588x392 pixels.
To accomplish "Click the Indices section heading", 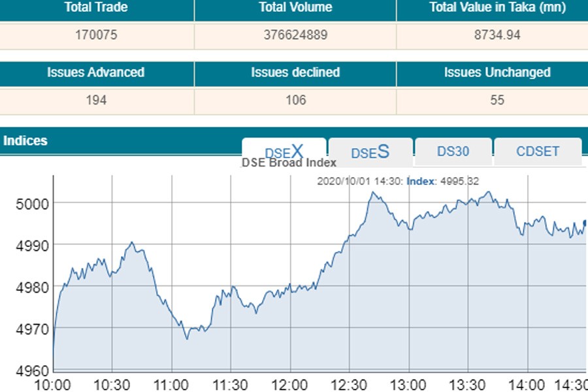I will coord(25,141).
